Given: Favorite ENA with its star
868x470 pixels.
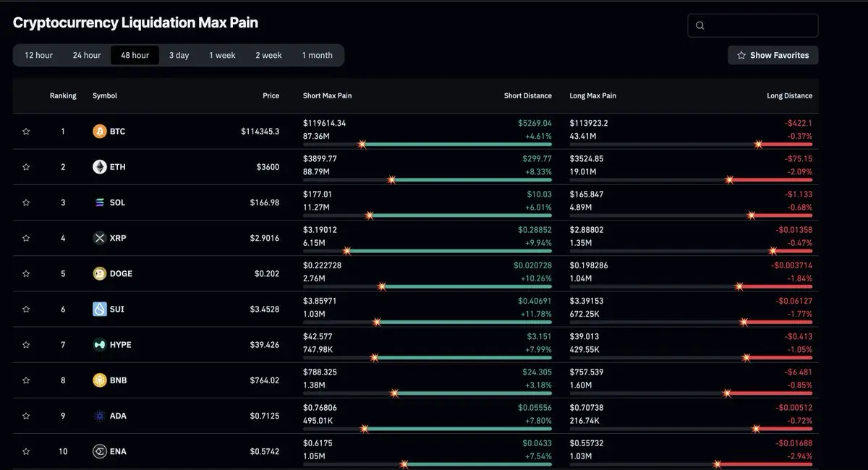Looking at the screenshot, I should [26, 451].
